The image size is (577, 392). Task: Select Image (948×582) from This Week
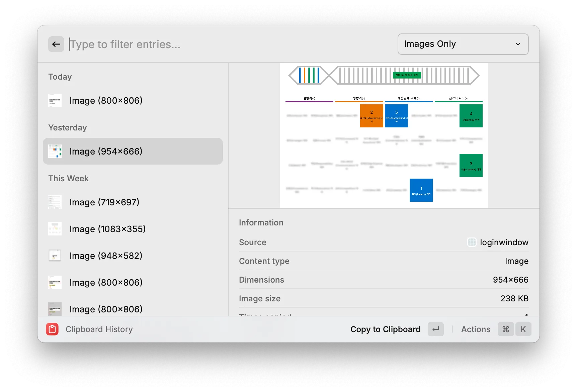(106, 256)
